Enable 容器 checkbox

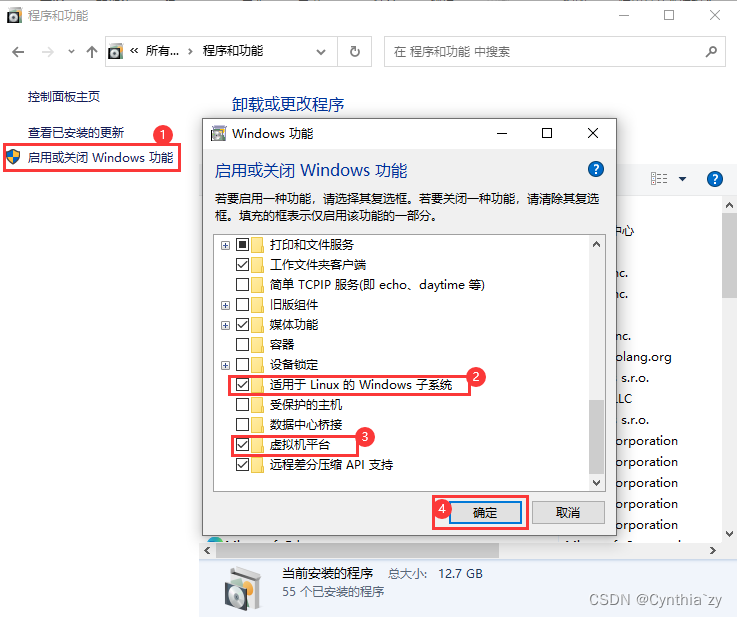[243, 344]
